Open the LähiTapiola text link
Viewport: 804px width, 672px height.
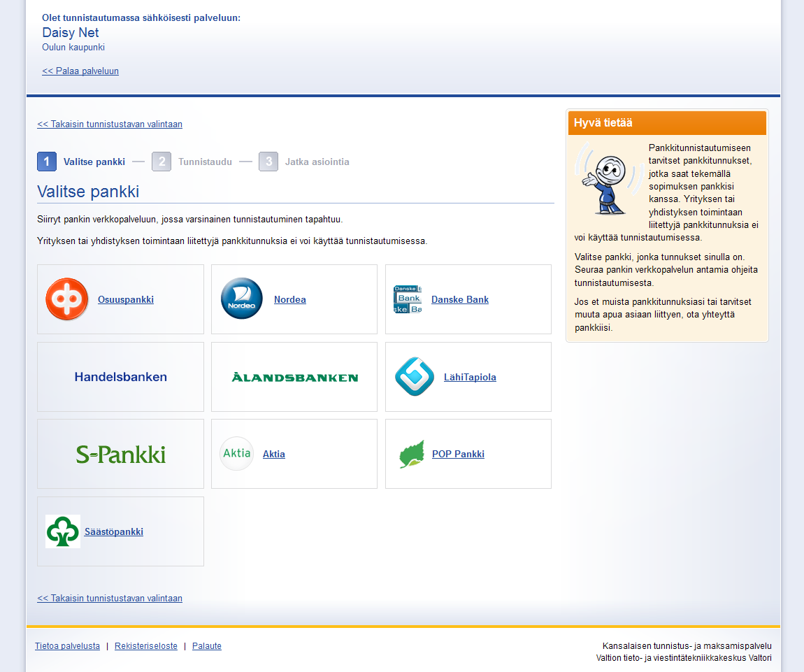tap(470, 377)
